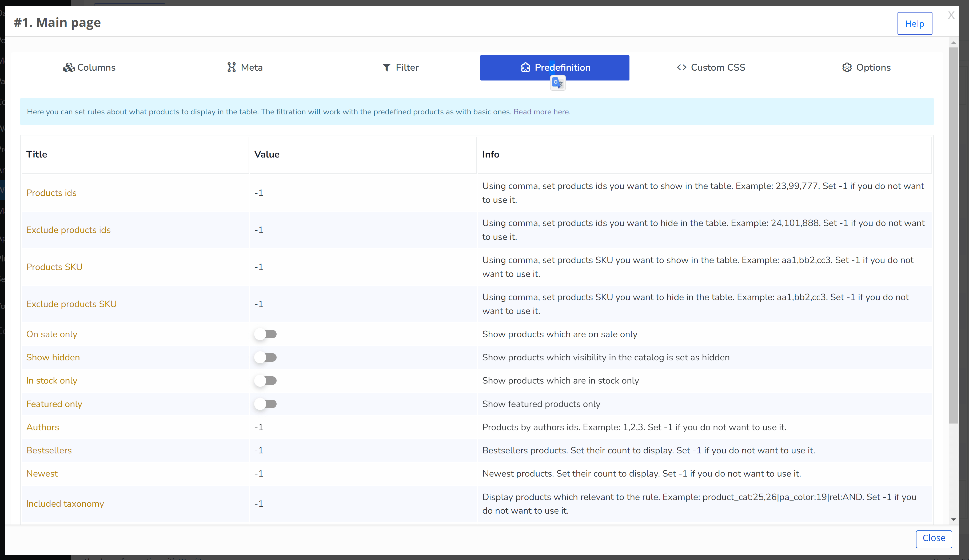Edit the Products ids value field
The width and height of the screenshot is (969, 560).
click(363, 193)
